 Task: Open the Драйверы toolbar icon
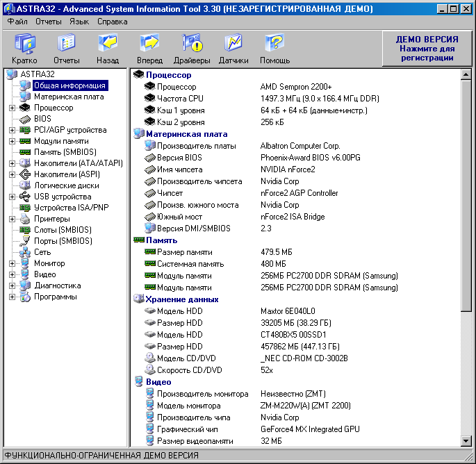pyautogui.click(x=192, y=42)
